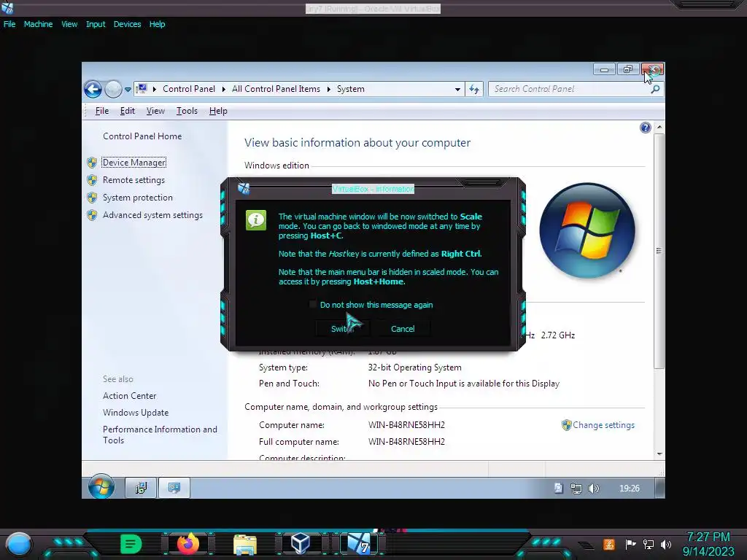Click the guest tray volume icon
747x560 pixels.
(594, 488)
